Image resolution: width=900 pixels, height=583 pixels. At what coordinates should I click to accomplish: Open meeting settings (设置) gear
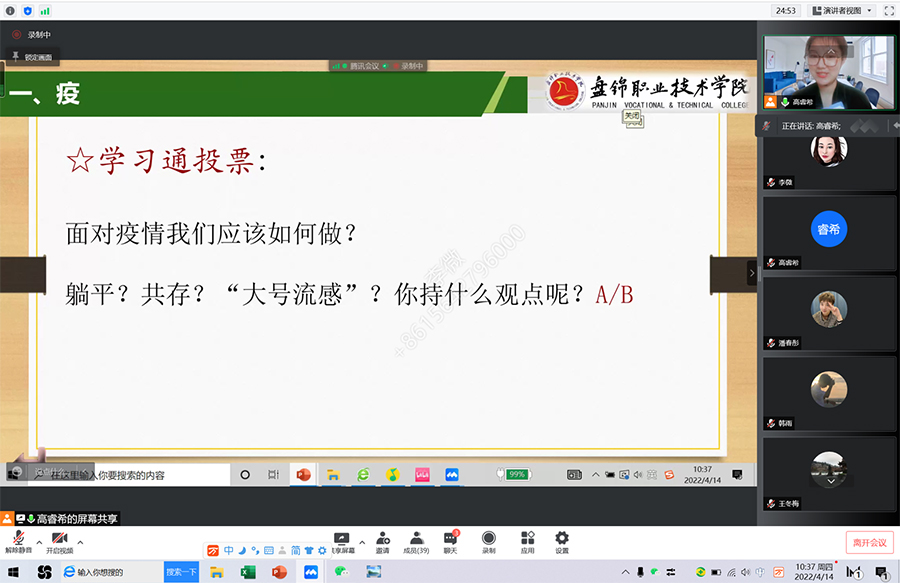click(x=562, y=538)
